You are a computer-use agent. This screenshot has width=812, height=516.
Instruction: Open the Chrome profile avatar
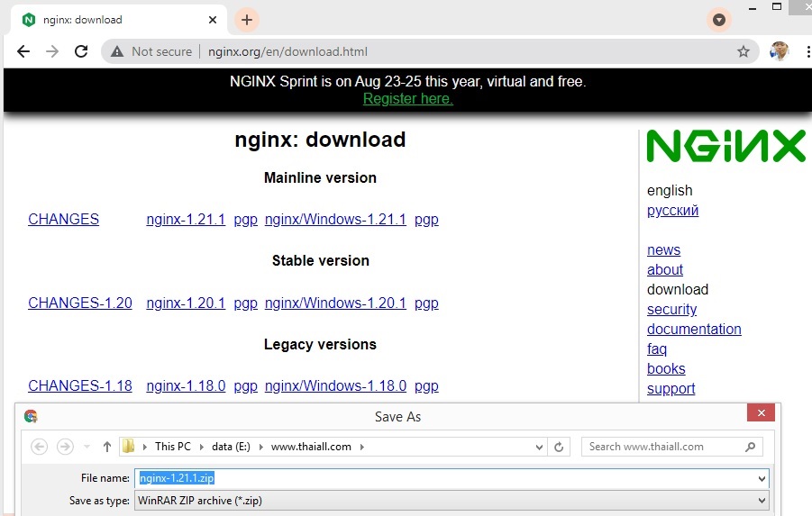780,51
